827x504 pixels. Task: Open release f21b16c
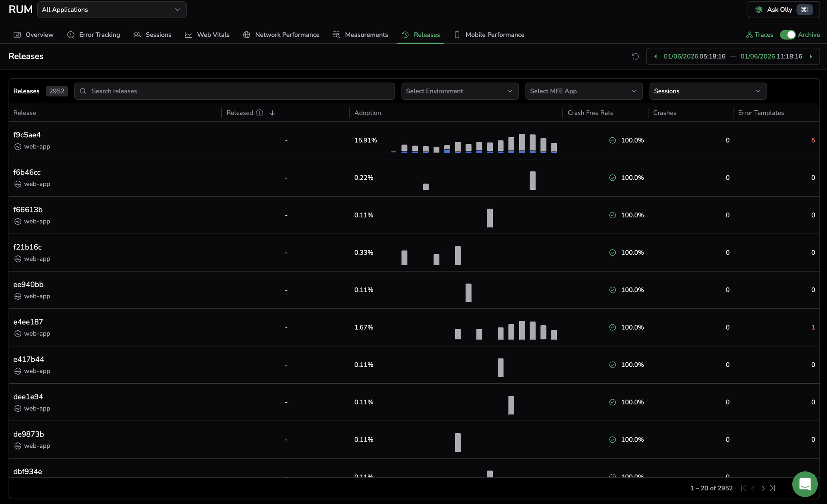click(x=27, y=247)
